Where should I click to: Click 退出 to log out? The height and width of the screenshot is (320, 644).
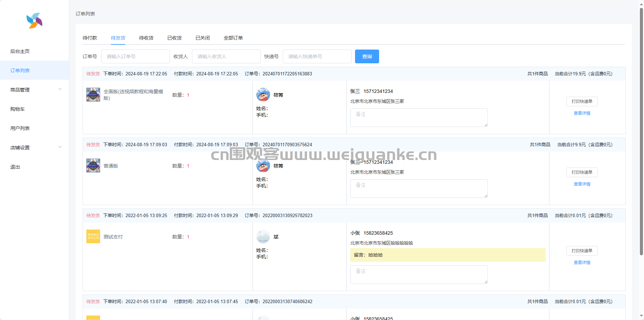tap(15, 167)
